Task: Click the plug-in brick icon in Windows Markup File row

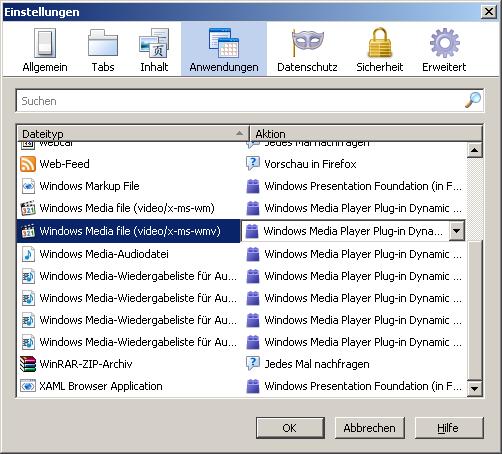Action: click(x=253, y=186)
